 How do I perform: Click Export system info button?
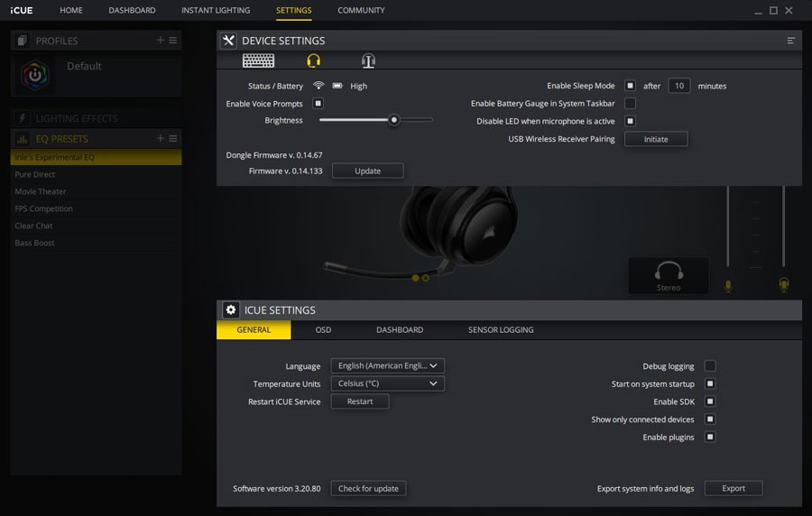coord(734,488)
